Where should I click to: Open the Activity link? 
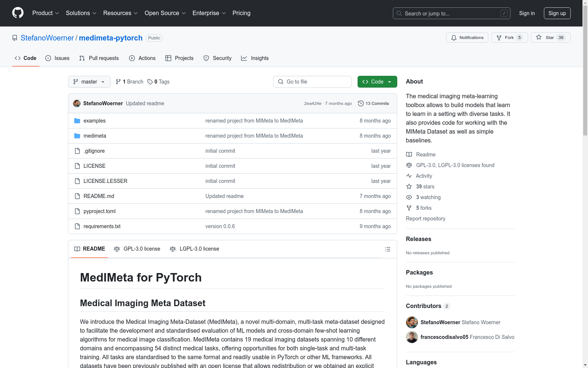pos(419,176)
